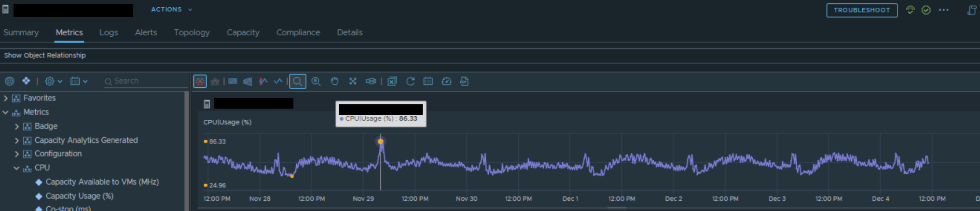Export the charts with the PDF icon
The height and width of the screenshot is (211, 980).
coord(464,81)
